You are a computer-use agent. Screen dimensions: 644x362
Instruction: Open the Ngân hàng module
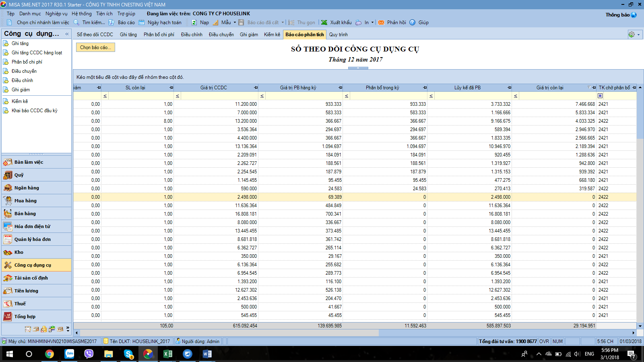coord(37,188)
